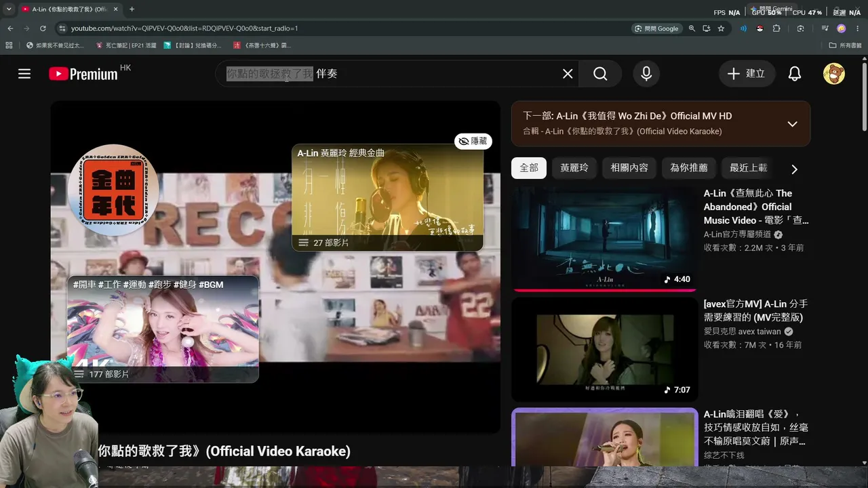Reload the page with the refresh icon

(x=43, y=28)
